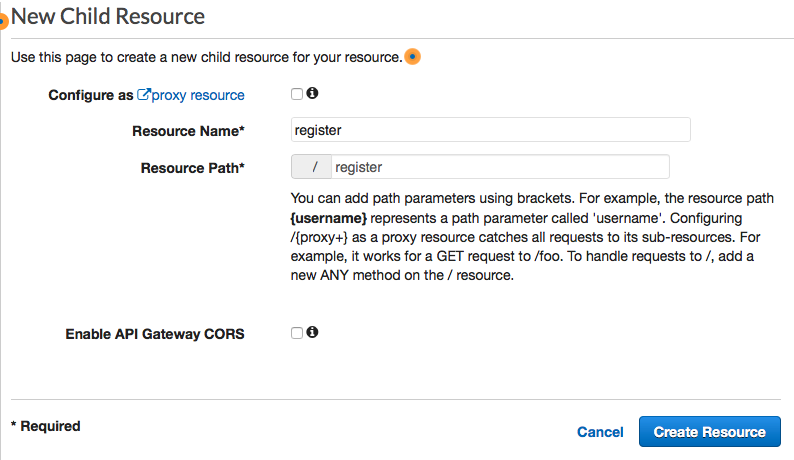This screenshot has width=794, height=460.
Task: Click the Cancel link
Action: [600, 432]
